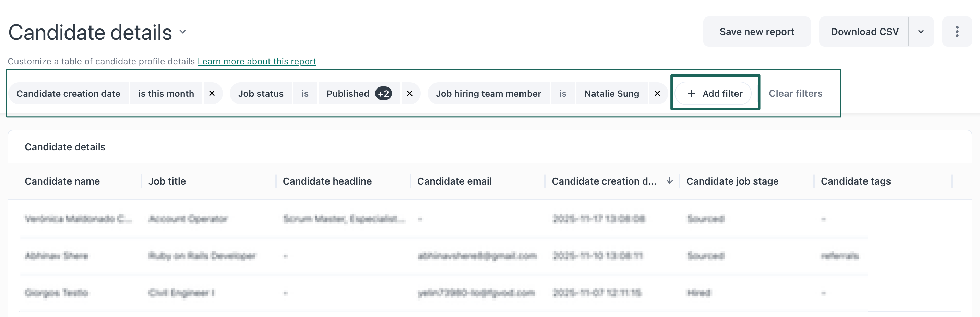Change the Natalie Sung filter value
980x317 pixels.
(x=611, y=93)
